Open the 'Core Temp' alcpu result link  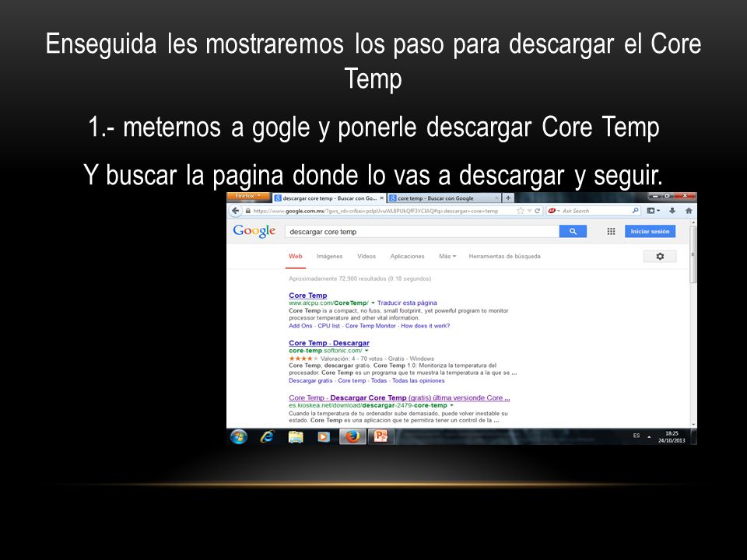308,296
